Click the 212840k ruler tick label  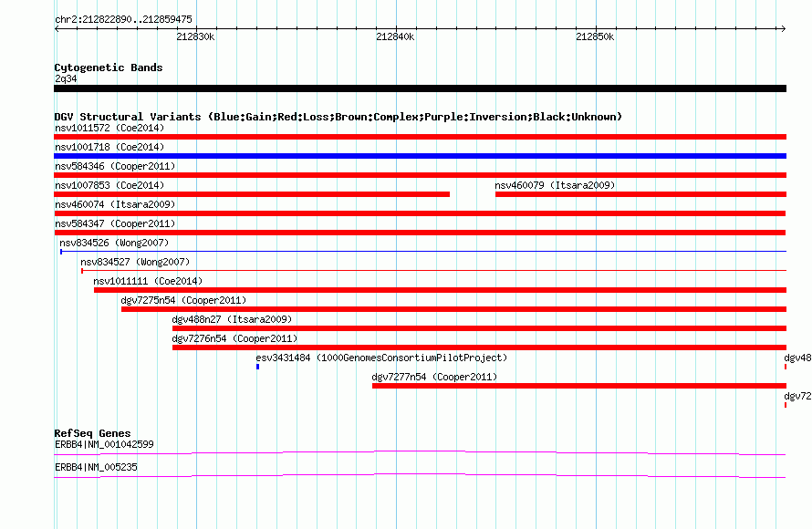[x=395, y=36]
